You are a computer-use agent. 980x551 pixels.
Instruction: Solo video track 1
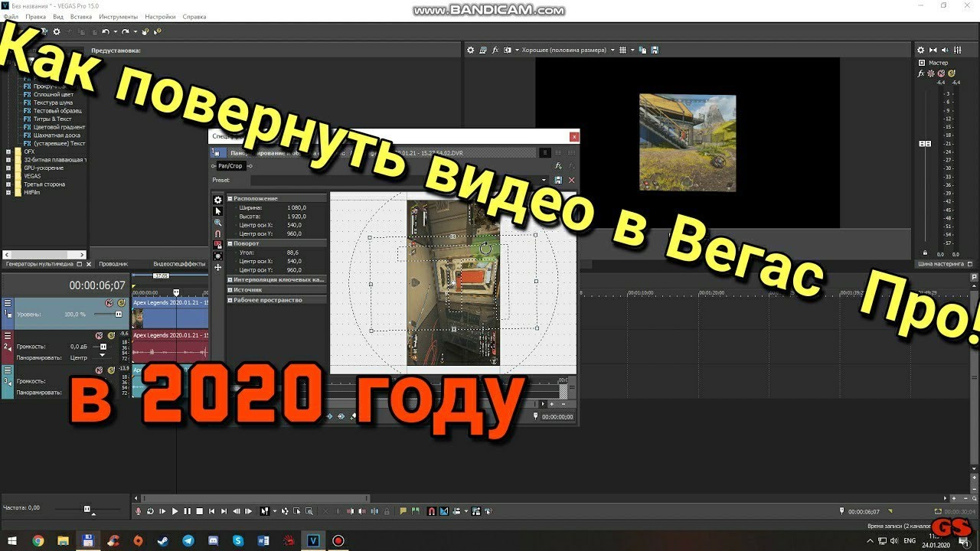[122, 303]
